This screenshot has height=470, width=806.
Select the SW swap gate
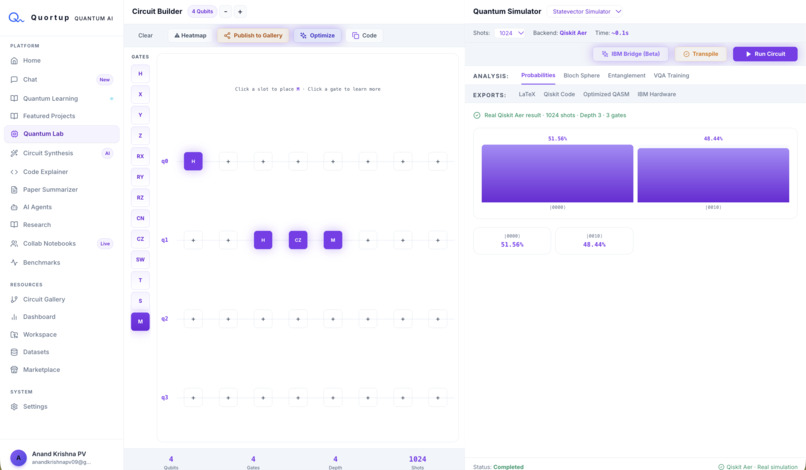[140, 260]
